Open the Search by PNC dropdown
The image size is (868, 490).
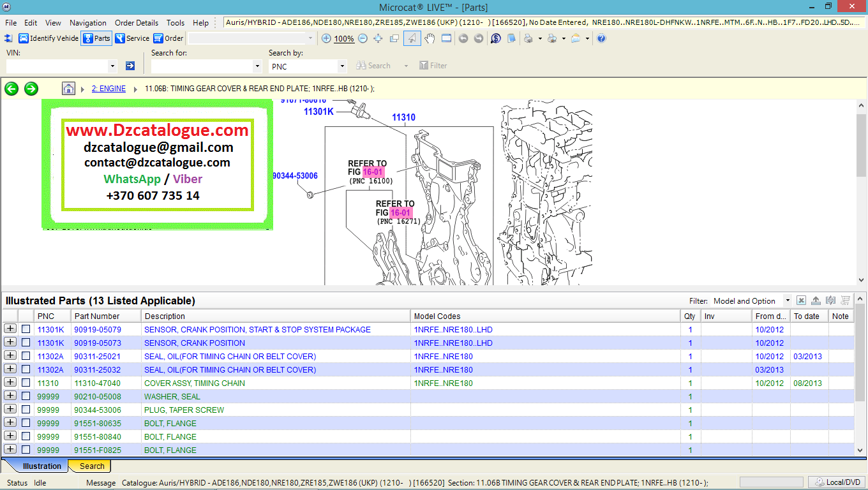click(x=342, y=66)
